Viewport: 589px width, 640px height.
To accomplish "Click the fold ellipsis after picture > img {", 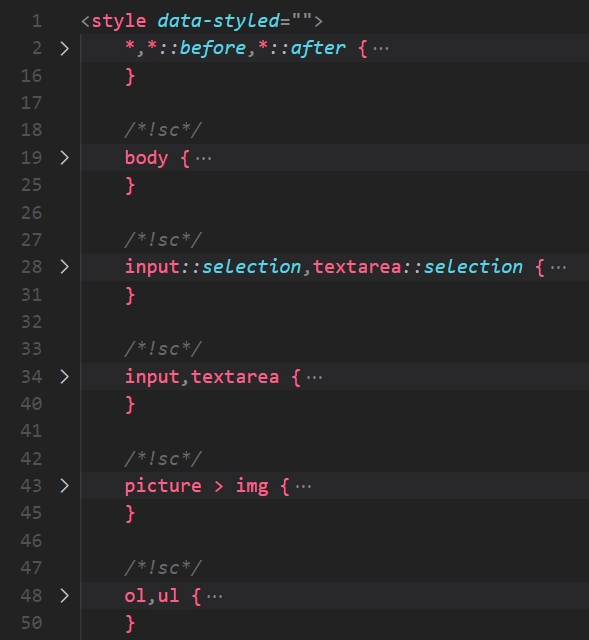I will click(x=303, y=487).
